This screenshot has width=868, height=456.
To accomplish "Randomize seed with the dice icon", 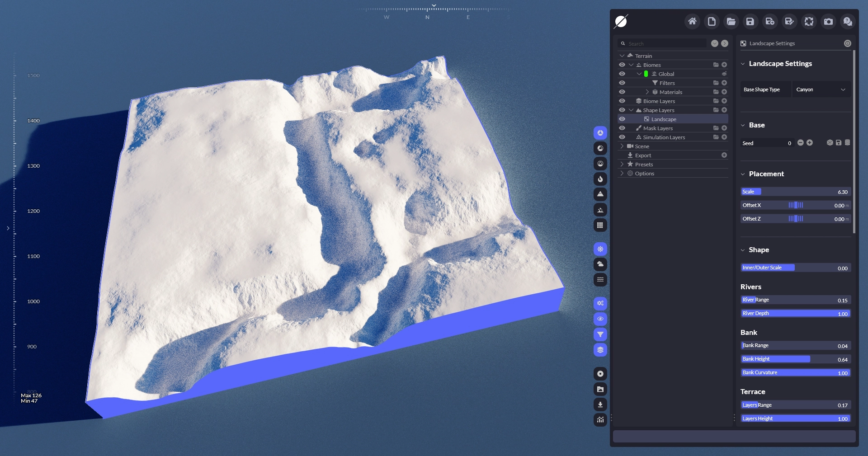I will tap(830, 143).
